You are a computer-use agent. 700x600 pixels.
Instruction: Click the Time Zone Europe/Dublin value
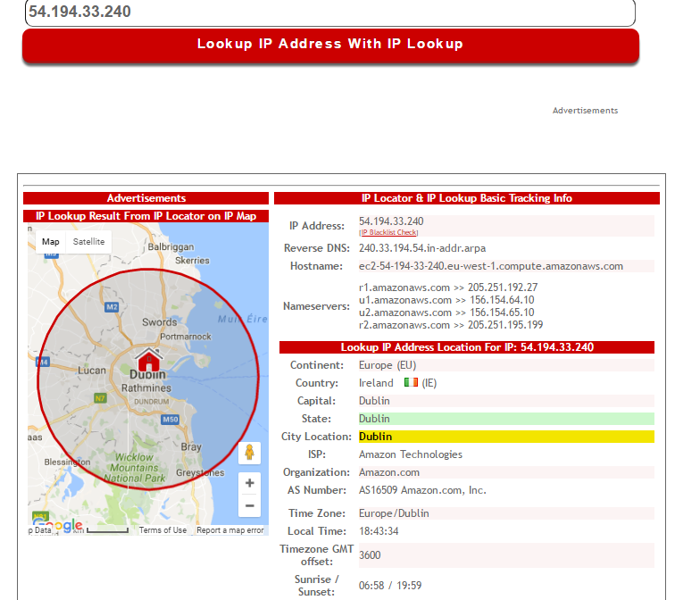(394, 513)
